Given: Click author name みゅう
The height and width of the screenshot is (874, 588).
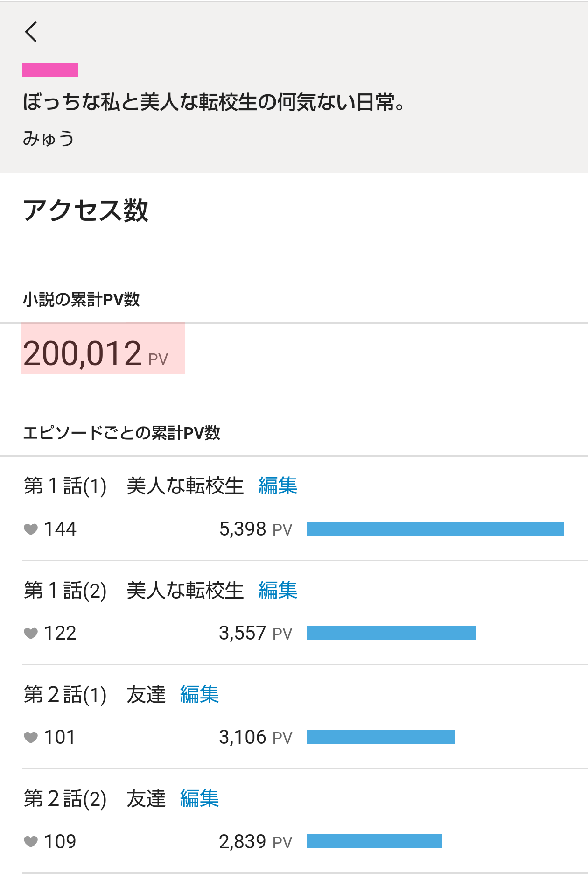Looking at the screenshot, I should (x=49, y=139).
